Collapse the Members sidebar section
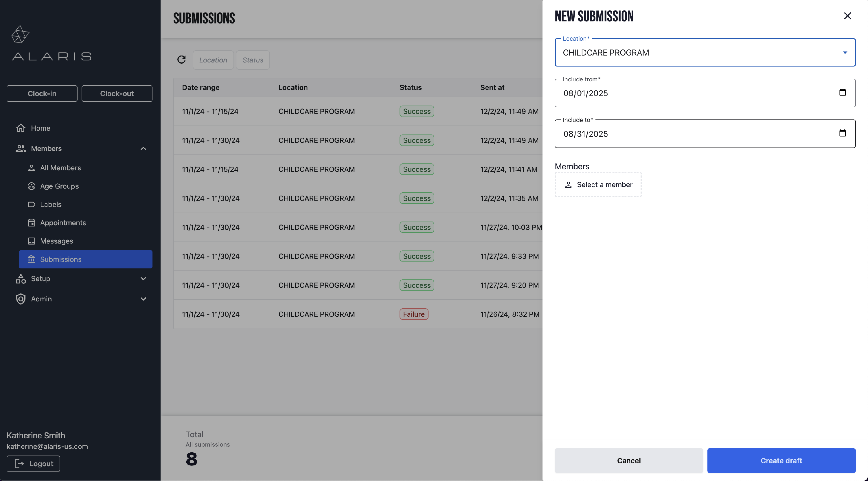The image size is (868, 481). [143, 149]
